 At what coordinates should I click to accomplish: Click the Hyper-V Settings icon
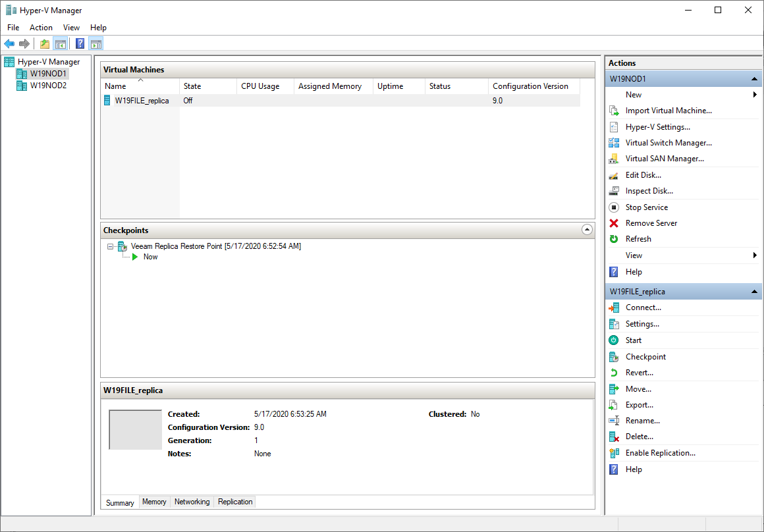click(614, 127)
